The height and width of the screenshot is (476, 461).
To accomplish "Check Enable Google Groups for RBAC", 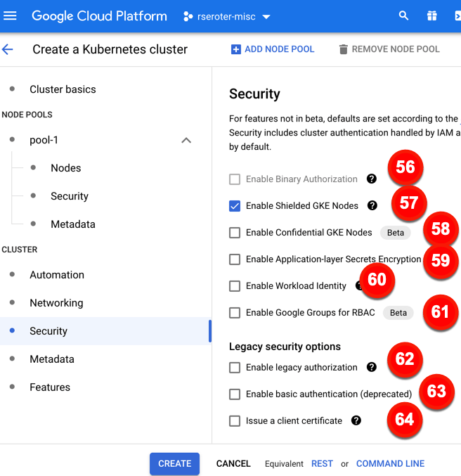I will click(235, 313).
